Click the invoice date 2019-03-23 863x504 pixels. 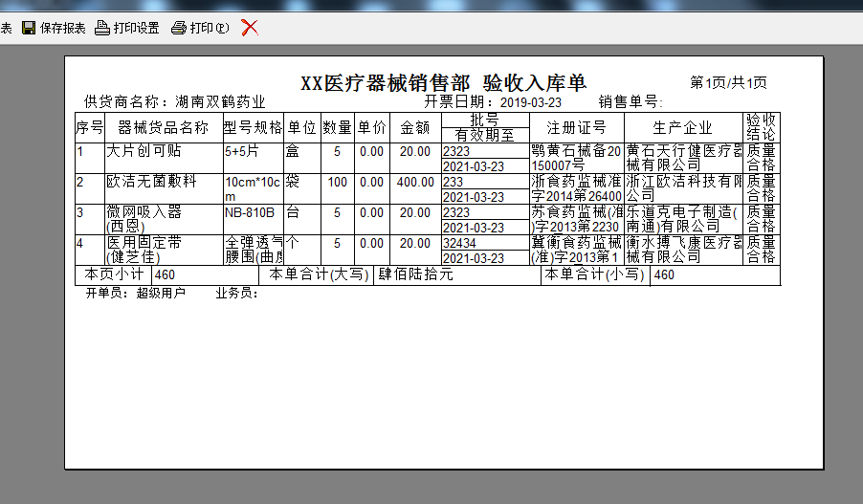click(x=531, y=102)
